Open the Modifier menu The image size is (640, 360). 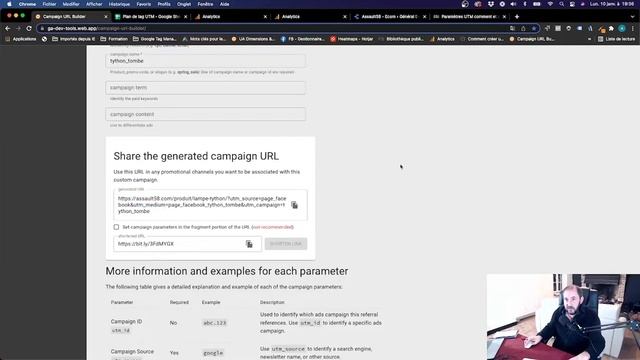(x=71, y=4)
